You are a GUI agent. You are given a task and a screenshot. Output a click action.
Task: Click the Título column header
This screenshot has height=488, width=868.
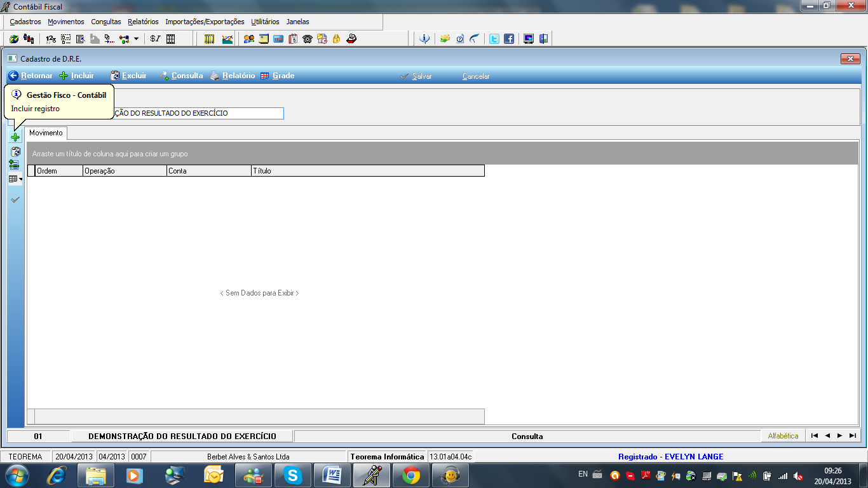(367, 171)
